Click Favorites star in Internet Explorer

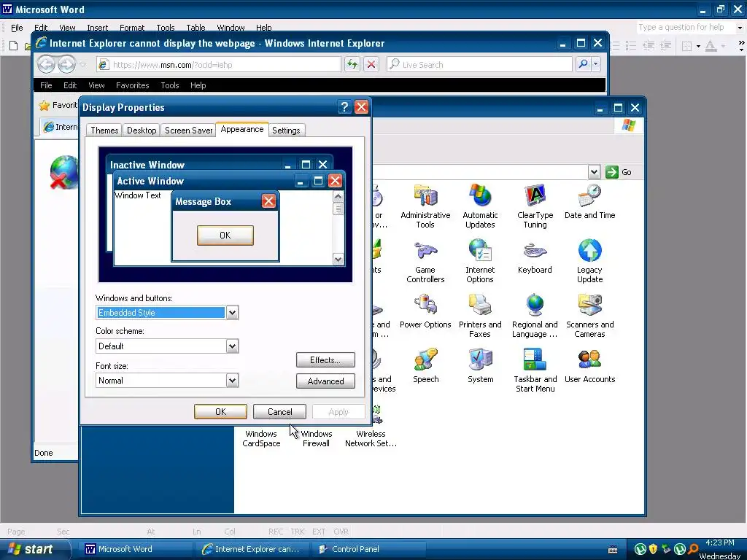tap(44, 105)
